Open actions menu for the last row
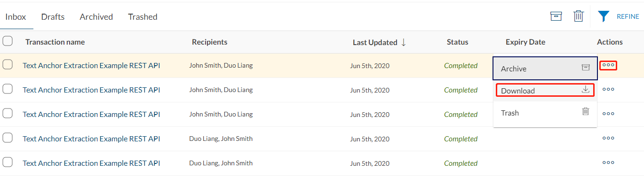Screen dimensions: 644x178 click(608, 163)
